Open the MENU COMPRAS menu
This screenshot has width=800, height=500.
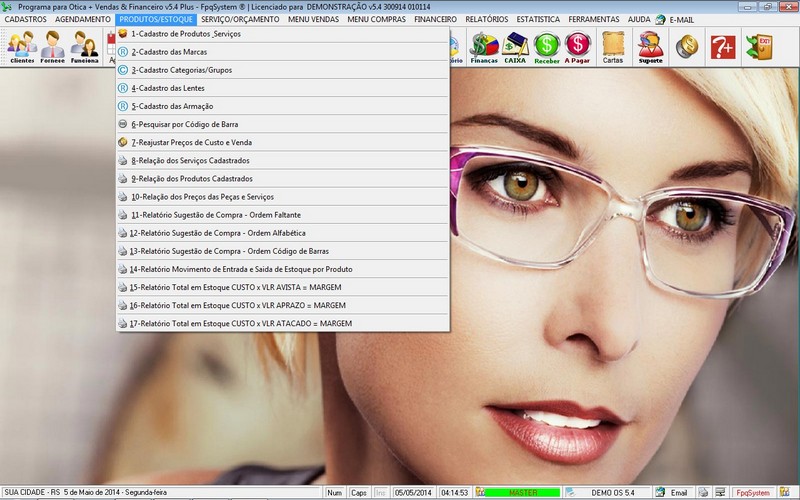(377, 19)
